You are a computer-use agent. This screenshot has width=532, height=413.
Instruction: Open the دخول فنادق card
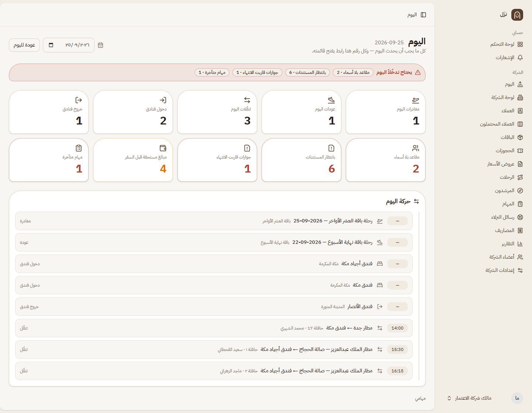click(x=133, y=112)
